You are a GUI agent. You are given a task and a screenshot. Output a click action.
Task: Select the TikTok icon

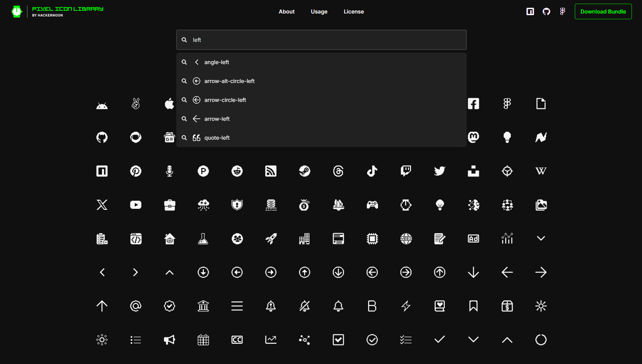[x=372, y=171]
